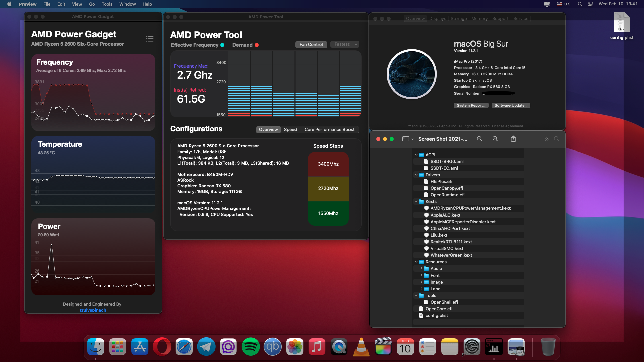Launch VLC from the Dock
The height and width of the screenshot is (362, 644).
[x=361, y=347]
